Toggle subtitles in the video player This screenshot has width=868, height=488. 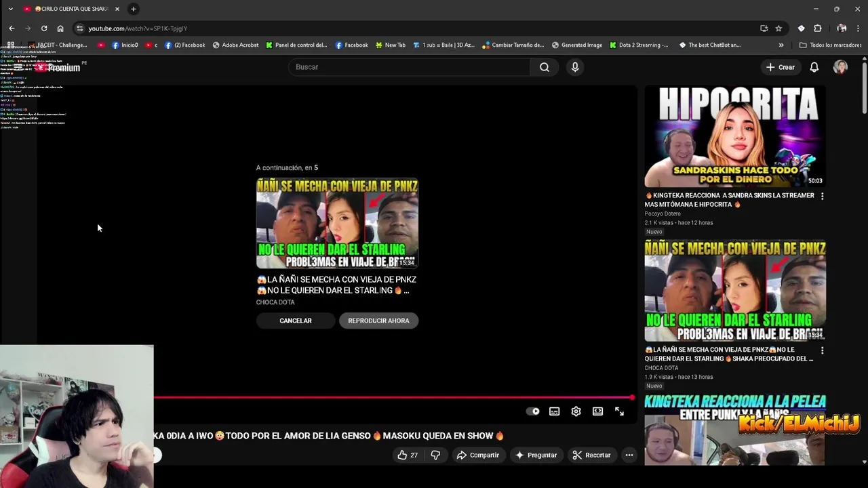tap(554, 411)
